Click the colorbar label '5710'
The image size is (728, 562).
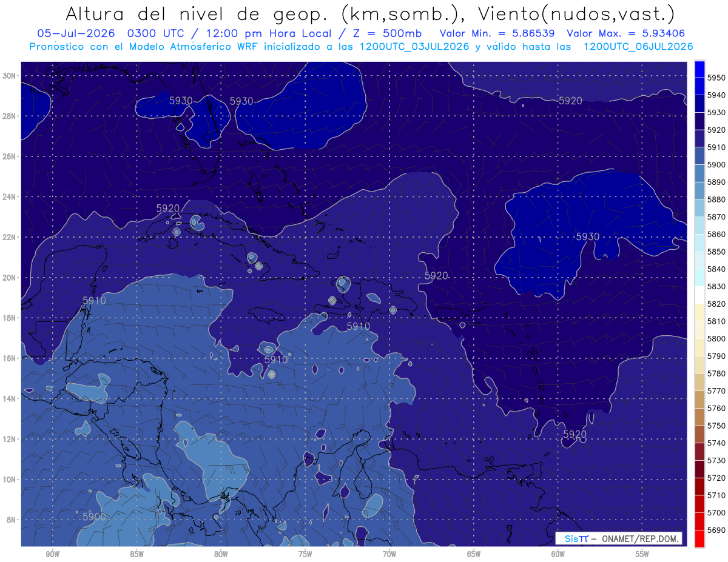[x=716, y=495]
